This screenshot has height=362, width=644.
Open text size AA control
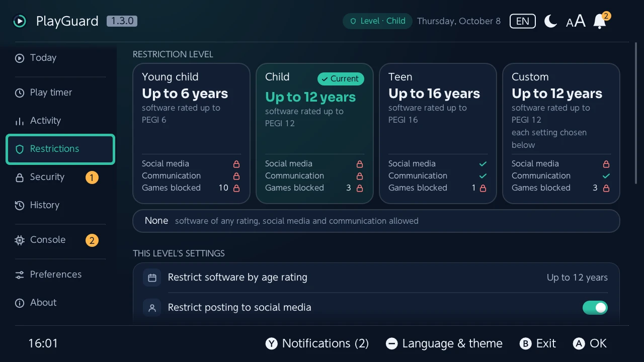click(x=576, y=21)
